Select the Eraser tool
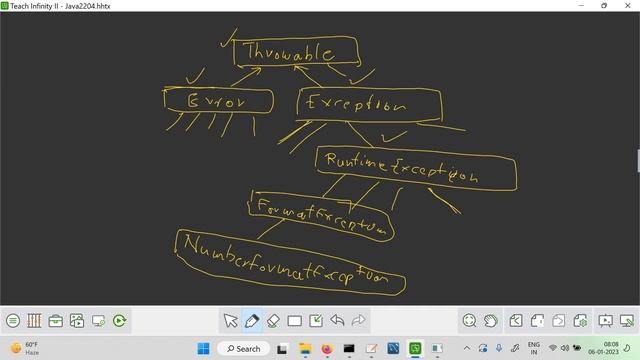The image size is (640, 360). coord(273,321)
